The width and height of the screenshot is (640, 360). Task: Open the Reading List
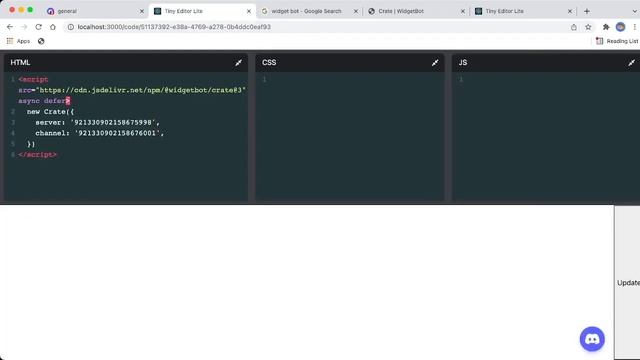click(x=617, y=41)
